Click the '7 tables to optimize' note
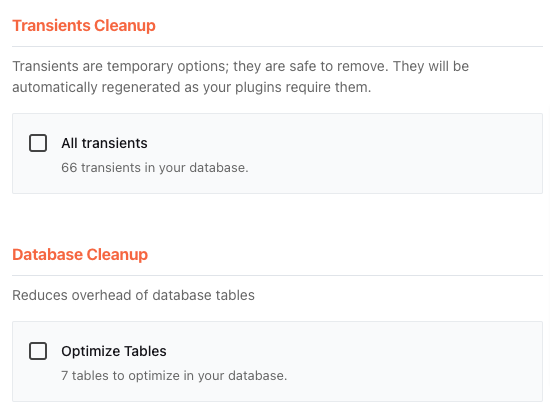Viewport: 550px width, 405px height. point(174,376)
